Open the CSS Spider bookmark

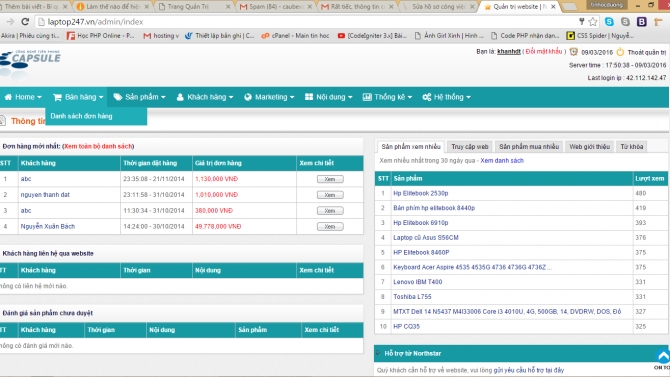point(600,36)
